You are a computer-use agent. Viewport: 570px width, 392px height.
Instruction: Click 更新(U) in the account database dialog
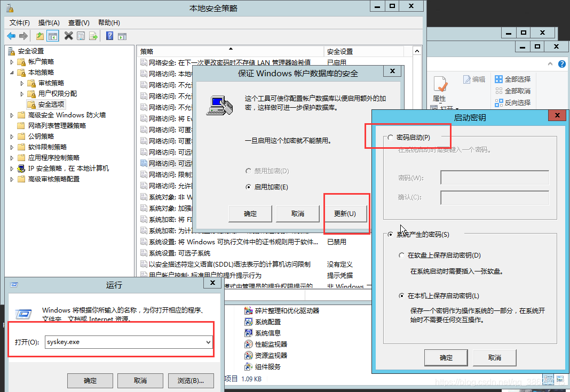(345, 214)
